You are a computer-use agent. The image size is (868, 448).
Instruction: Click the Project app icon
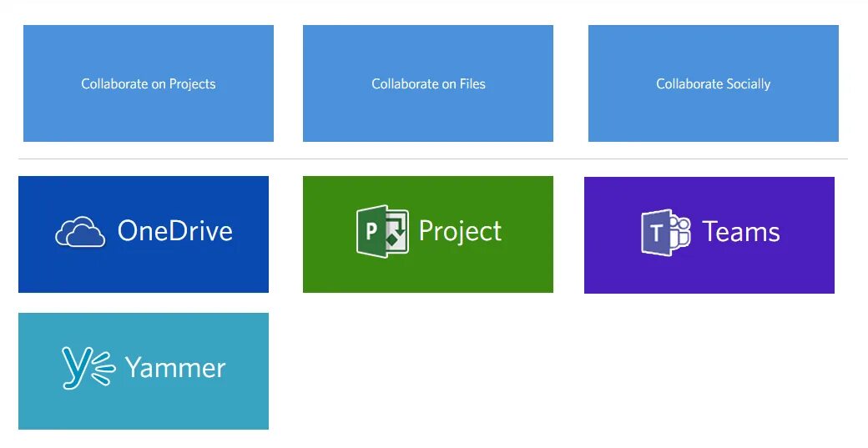tap(382, 231)
